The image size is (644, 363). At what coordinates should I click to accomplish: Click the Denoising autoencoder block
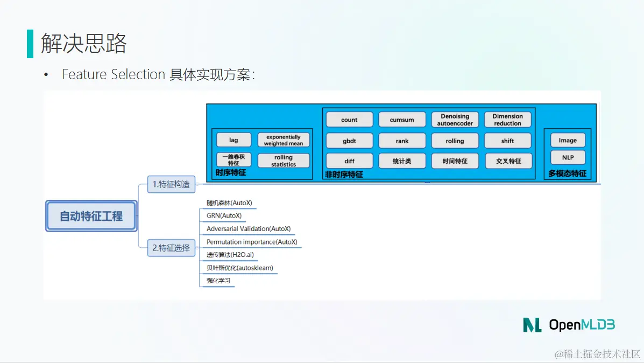coord(455,119)
